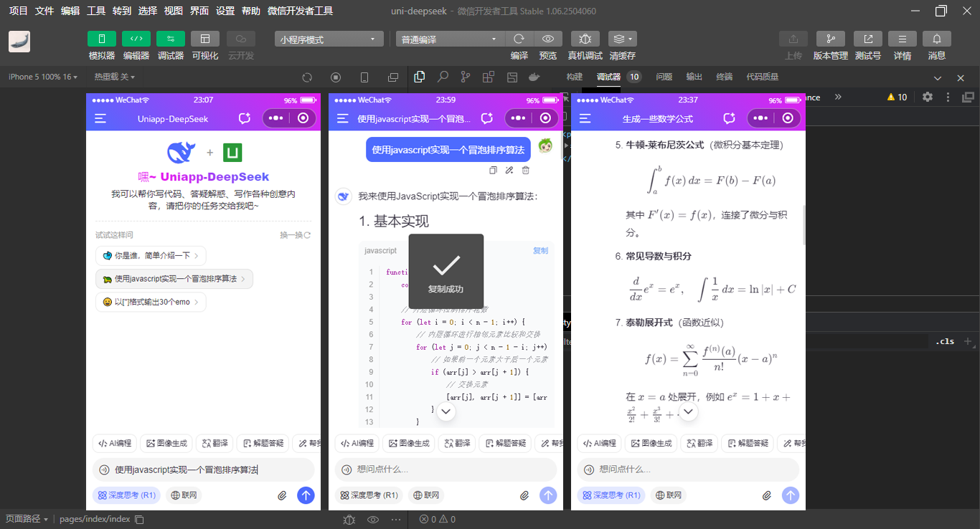Viewport: 980px width, 529px height.
Task: Open the 预览 preview function
Action: click(547, 39)
